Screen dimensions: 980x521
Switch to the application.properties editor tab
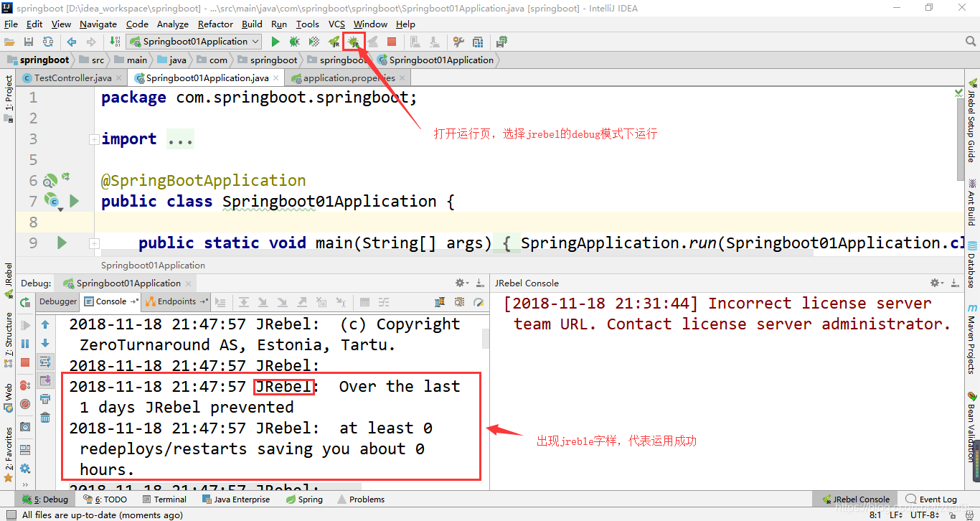[x=349, y=78]
